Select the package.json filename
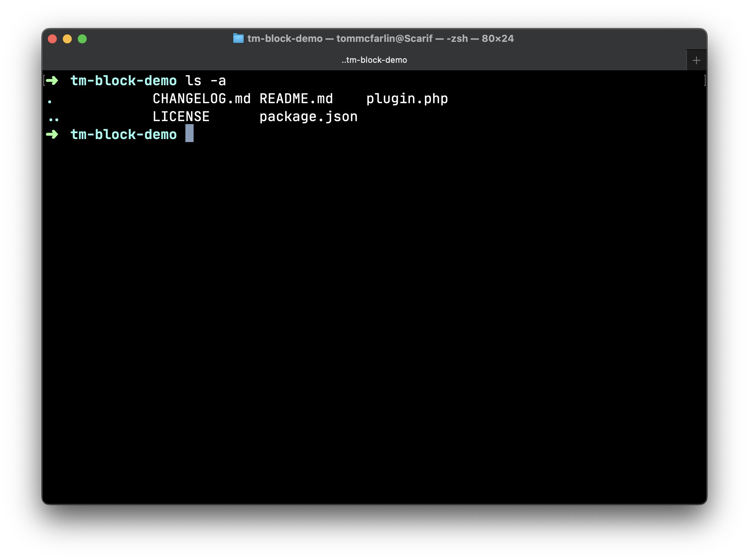 click(308, 116)
